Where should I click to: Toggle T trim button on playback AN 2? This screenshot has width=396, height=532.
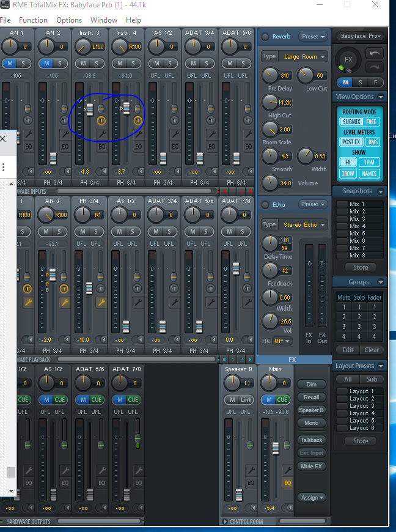point(64,289)
